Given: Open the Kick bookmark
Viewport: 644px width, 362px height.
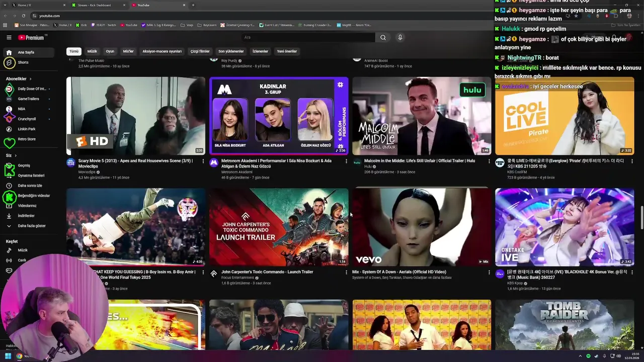Looking at the screenshot, I should (82, 25).
